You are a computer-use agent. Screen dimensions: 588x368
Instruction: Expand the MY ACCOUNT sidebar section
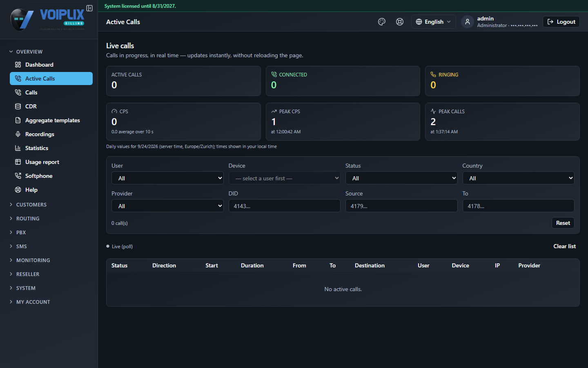(x=33, y=302)
